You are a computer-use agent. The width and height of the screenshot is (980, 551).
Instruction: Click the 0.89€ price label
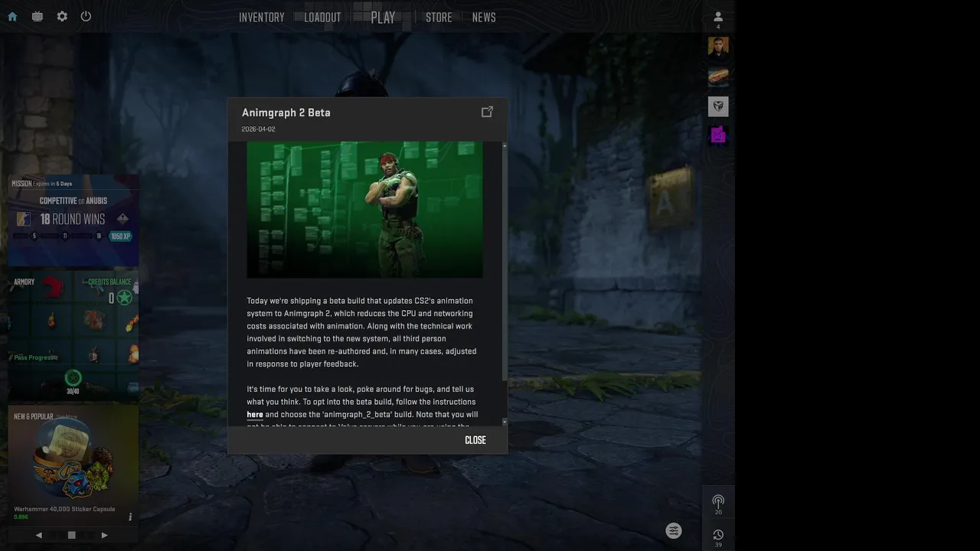point(21,517)
